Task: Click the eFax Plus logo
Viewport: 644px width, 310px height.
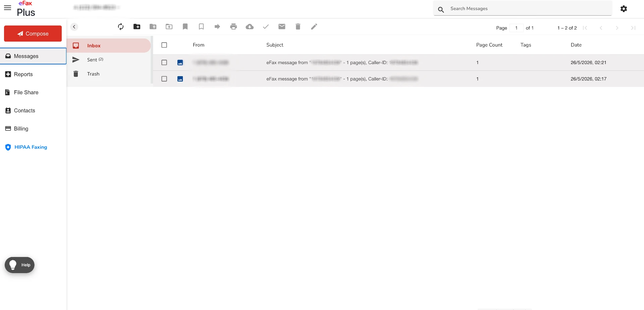Action: pos(26,9)
